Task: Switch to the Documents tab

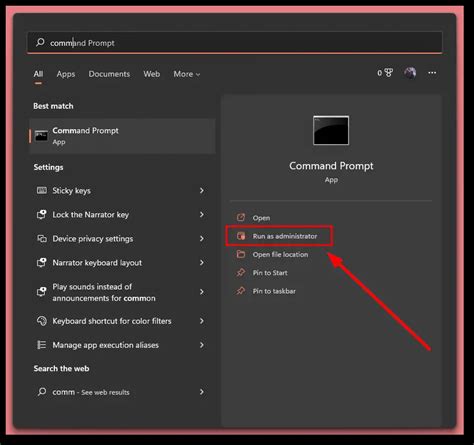Action: click(109, 74)
